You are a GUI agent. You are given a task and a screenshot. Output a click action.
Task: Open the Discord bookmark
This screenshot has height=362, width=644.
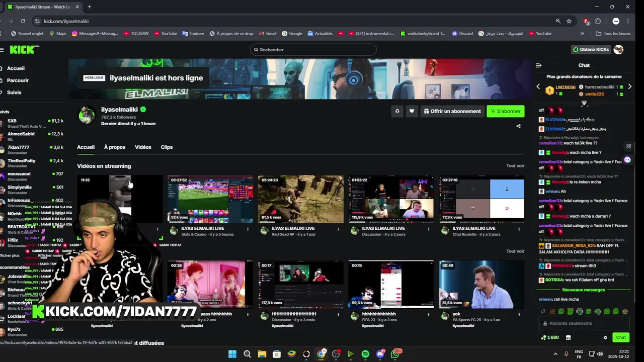(462, 34)
